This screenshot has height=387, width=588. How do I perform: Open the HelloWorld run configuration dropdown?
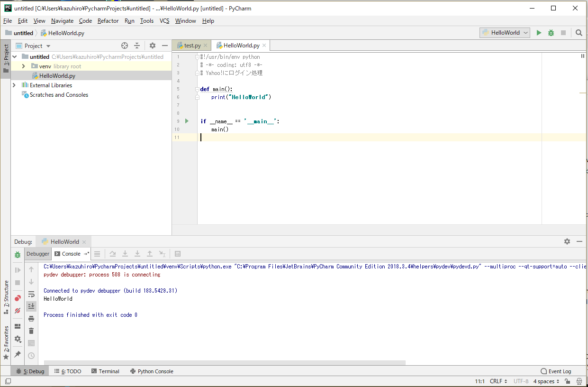click(506, 33)
